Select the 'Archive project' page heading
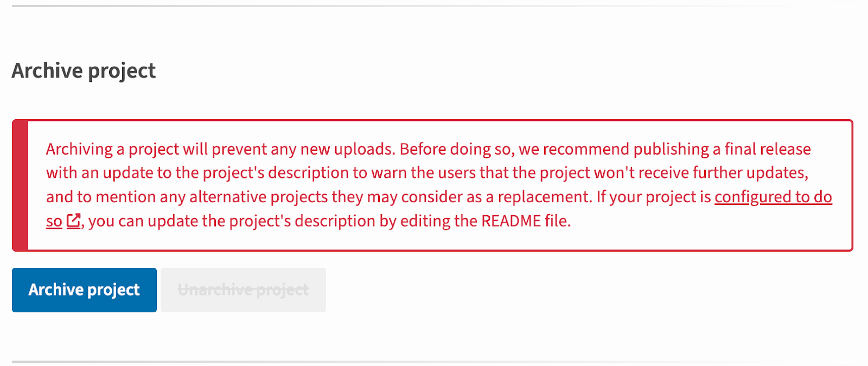 [x=84, y=70]
